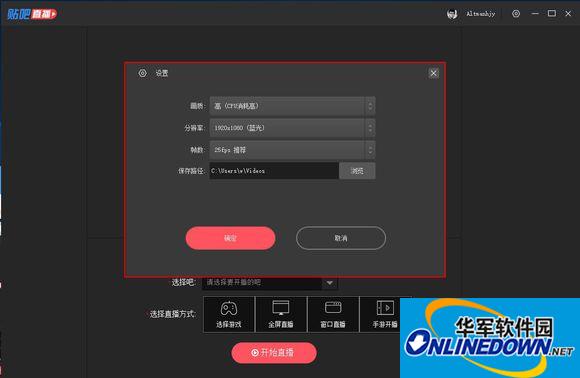Click the save path field C:\Users
Viewport: 580px width, 378px height.
click(274, 171)
